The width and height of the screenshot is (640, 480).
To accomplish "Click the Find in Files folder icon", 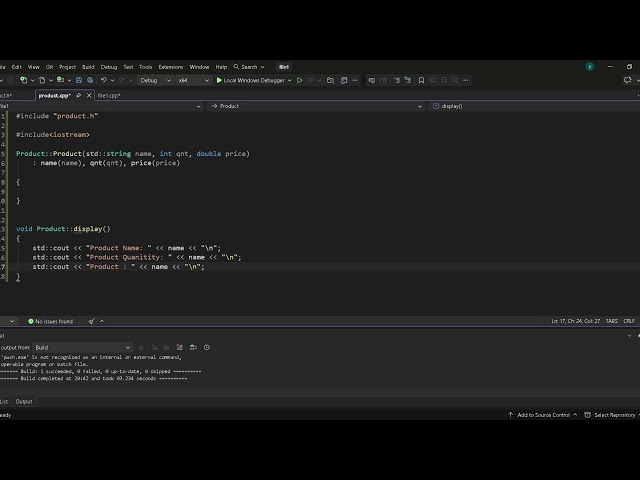I will [331, 80].
